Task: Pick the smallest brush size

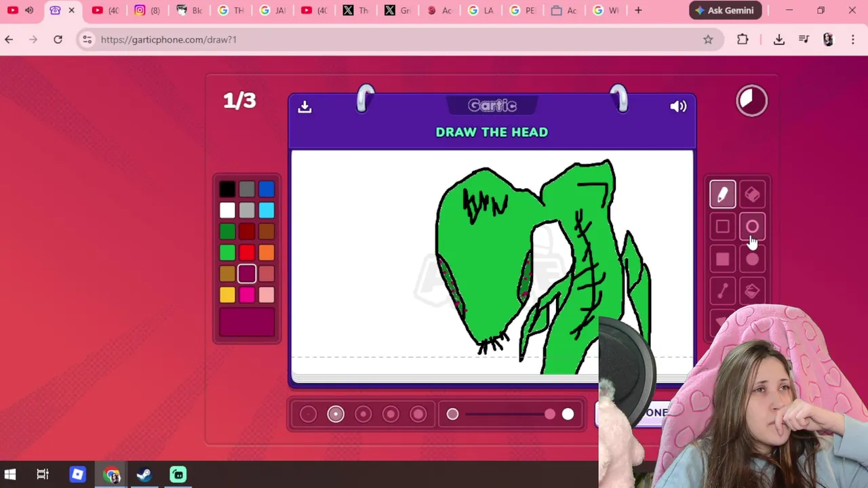Action: [308, 414]
